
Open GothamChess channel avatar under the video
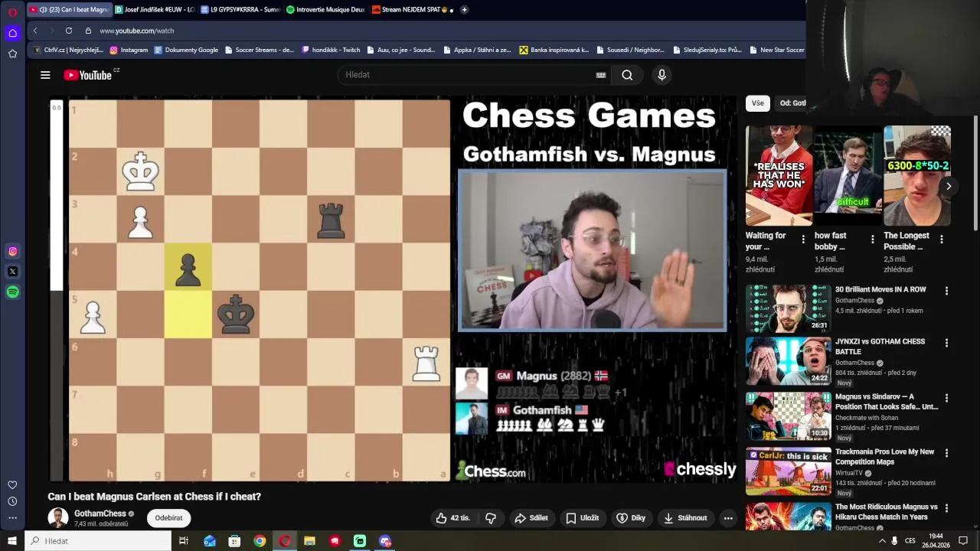tap(58, 518)
